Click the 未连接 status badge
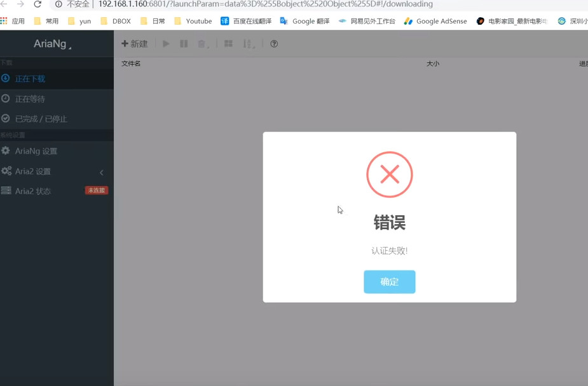 97,190
